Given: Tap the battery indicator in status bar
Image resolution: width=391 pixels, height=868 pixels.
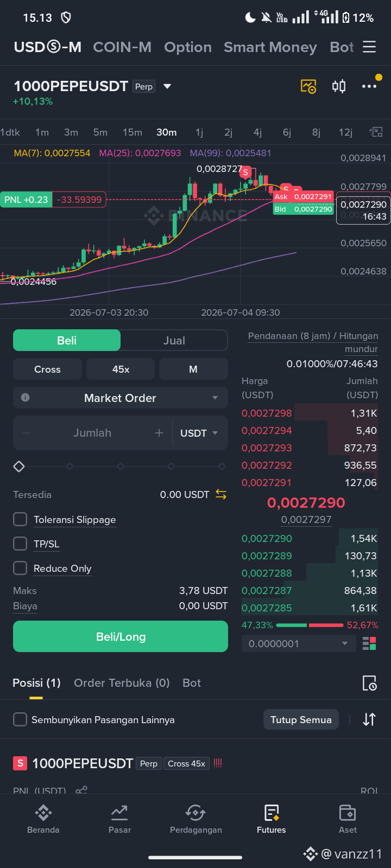Looking at the screenshot, I should point(346,18).
